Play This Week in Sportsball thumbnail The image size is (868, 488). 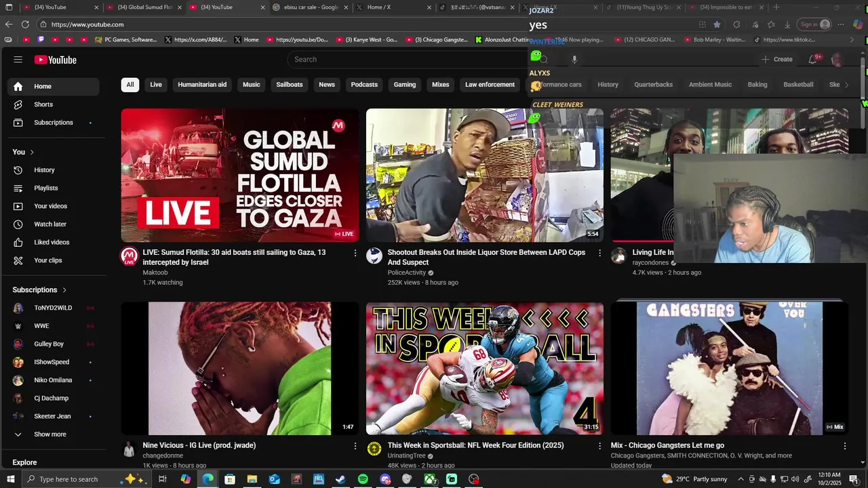click(484, 369)
